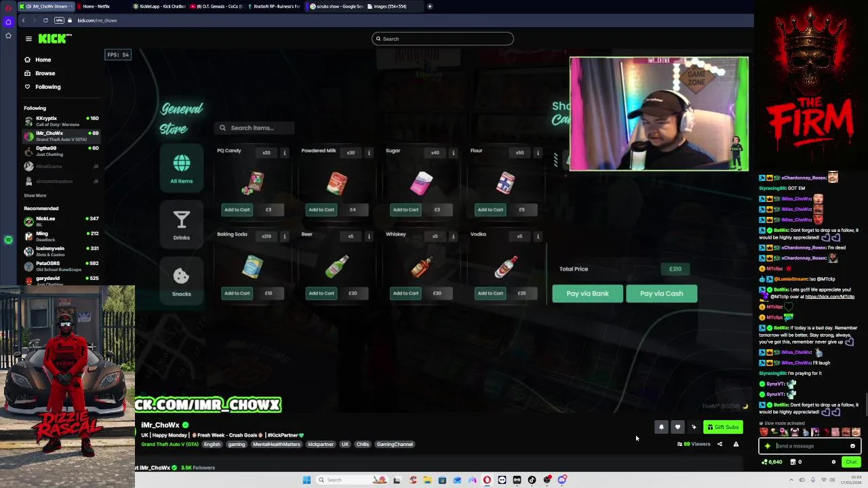This screenshot has height=488, width=868.
Task: Add Flour to cart
Action: [x=490, y=209]
